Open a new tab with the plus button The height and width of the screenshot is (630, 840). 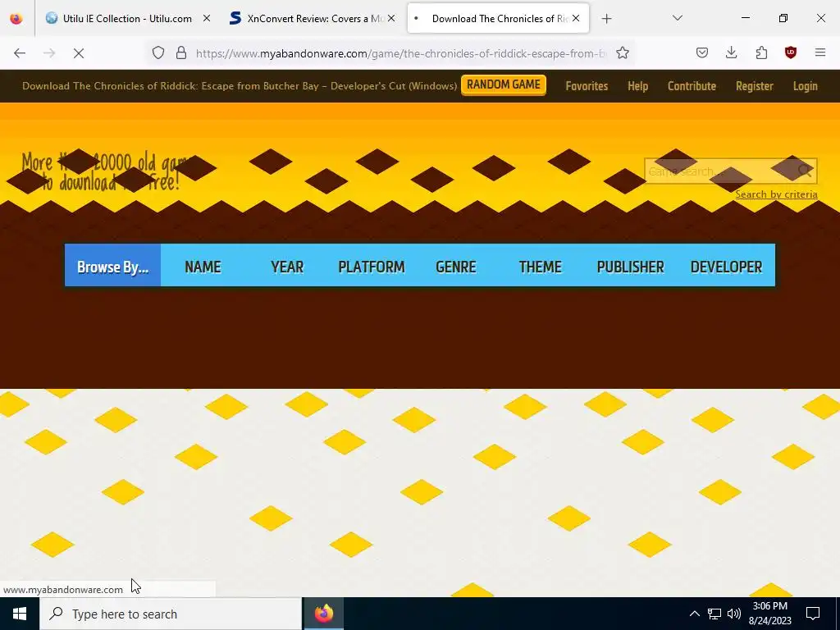[606, 19]
